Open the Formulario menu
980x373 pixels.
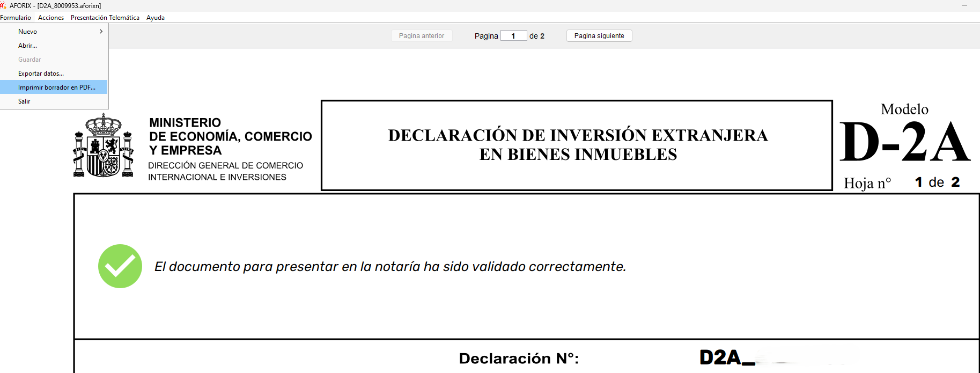(x=16, y=18)
